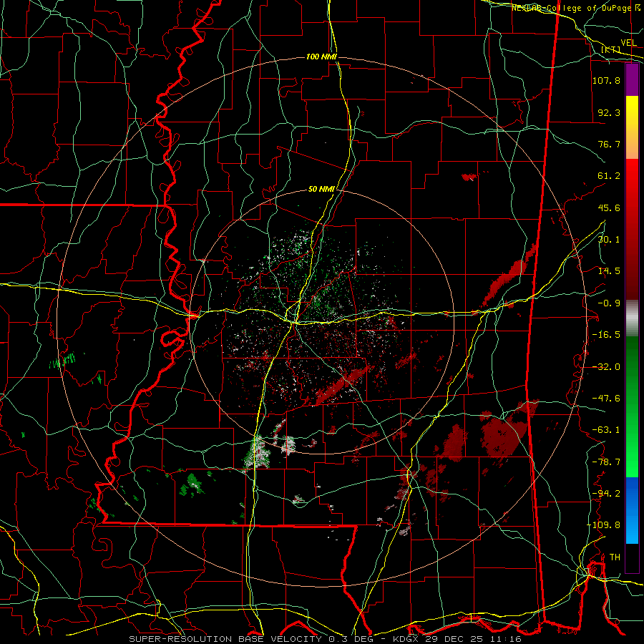
Task: Click the VEL legend title
Action: [628, 43]
